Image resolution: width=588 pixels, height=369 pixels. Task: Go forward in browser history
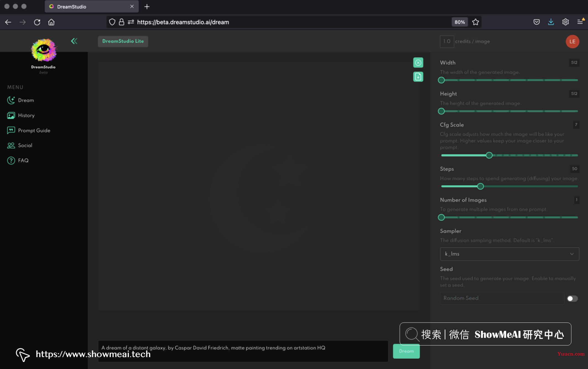[23, 22]
